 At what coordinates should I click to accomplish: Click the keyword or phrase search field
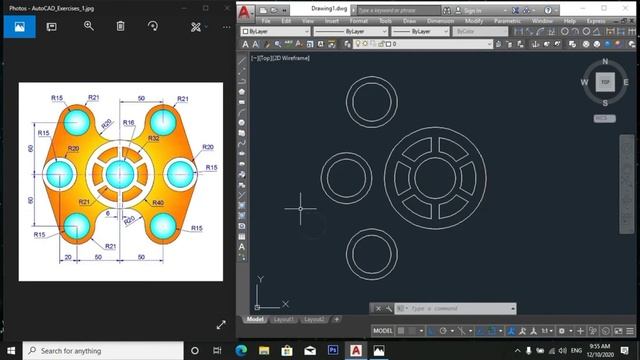(399, 11)
